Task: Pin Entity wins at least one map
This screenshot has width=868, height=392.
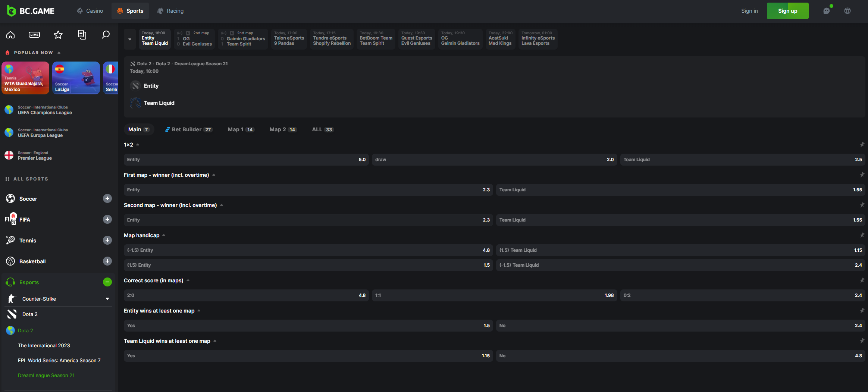Action: point(862,310)
